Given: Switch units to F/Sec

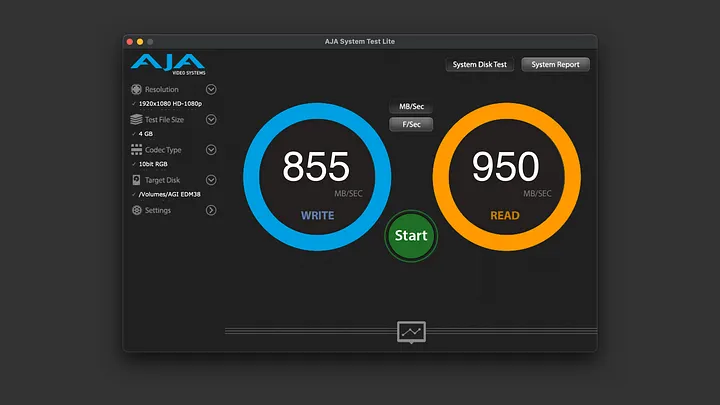Looking at the screenshot, I should coord(411,124).
